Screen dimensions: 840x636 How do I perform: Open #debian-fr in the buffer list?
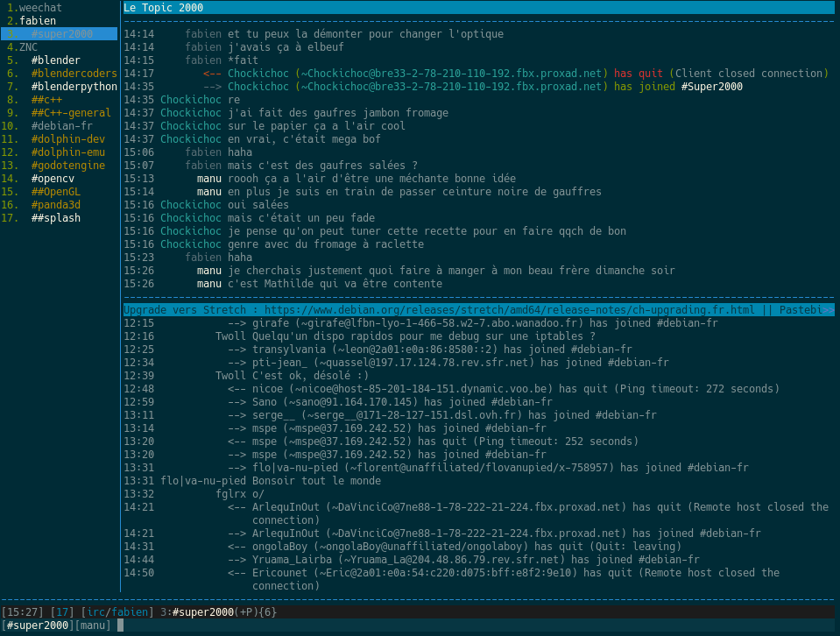61,126
